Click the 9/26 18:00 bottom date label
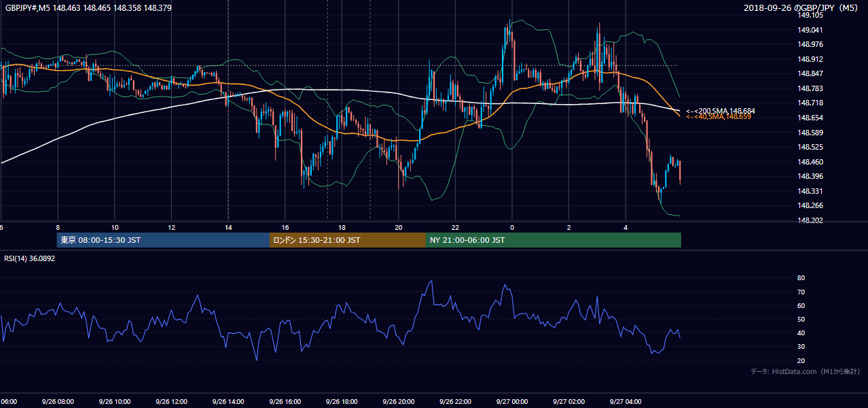This screenshot has width=868, height=408. pyautogui.click(x=342, y=402)
